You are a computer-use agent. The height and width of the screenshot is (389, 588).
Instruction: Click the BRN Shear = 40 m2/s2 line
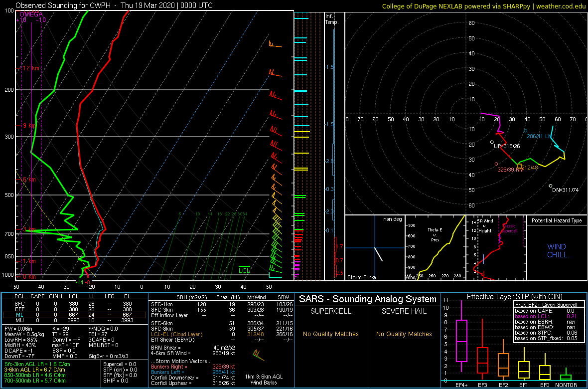click(193, 348)
